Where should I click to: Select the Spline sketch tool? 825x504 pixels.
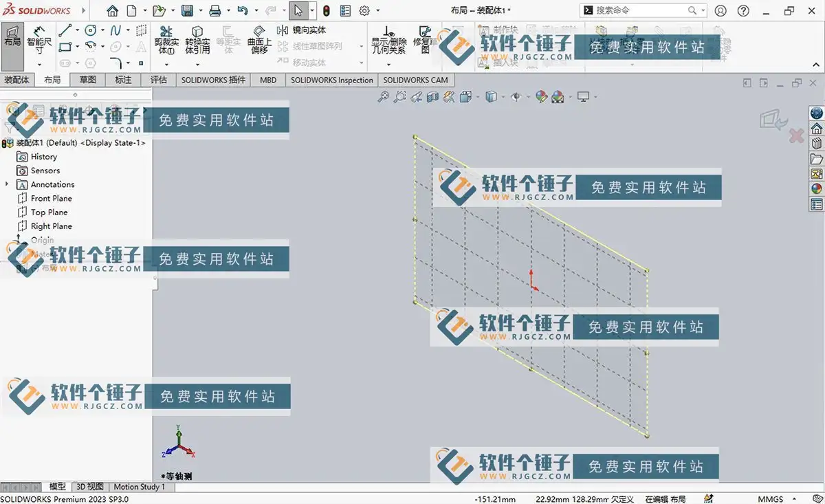115,30
